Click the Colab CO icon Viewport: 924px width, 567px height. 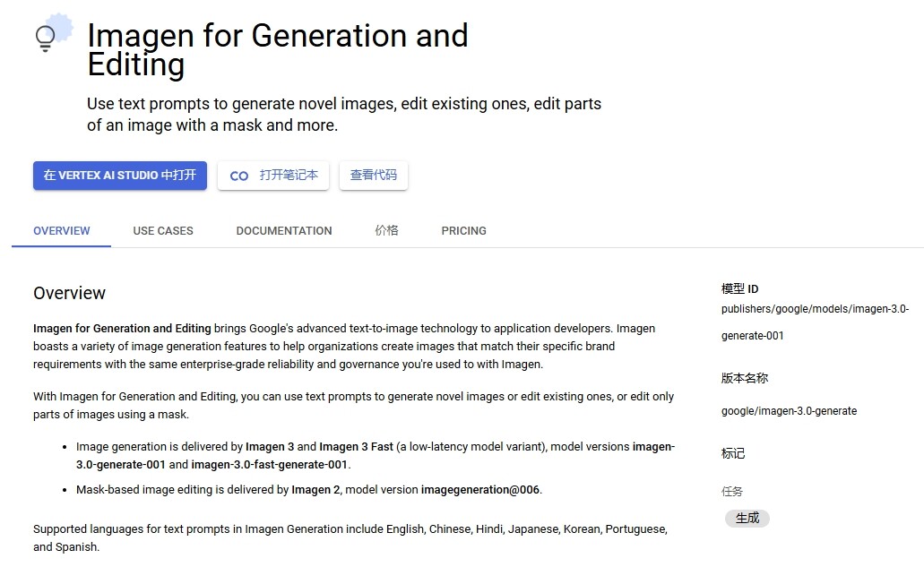(x=238, y=176)
